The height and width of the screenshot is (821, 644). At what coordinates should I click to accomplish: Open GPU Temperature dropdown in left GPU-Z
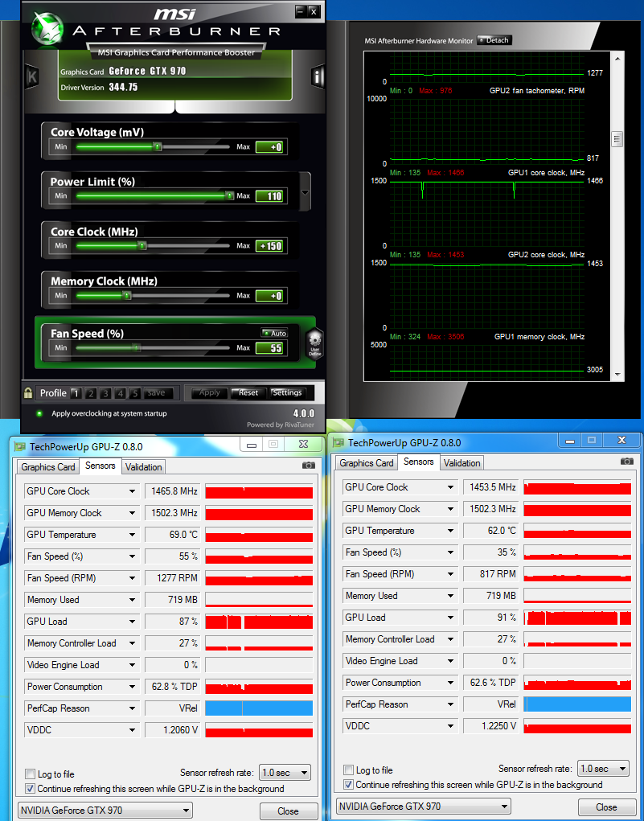[x=133, y=535]
